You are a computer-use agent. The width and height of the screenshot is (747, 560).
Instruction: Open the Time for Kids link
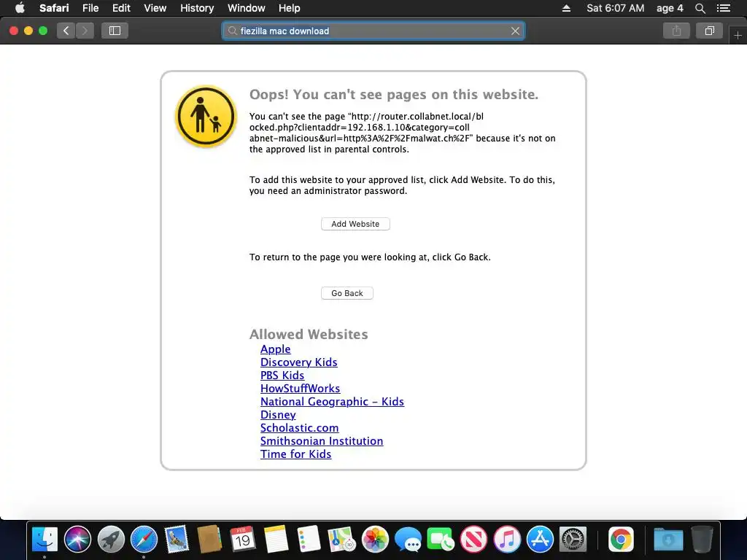click(295, 454)
